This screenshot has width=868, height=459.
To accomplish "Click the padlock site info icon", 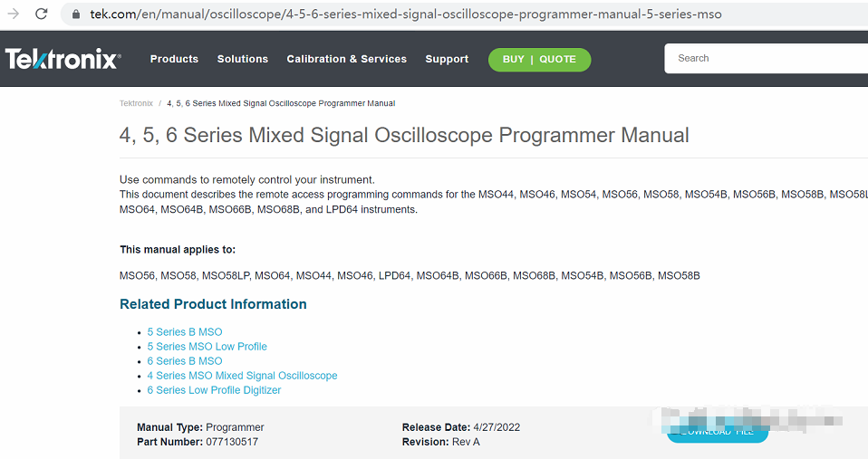I will (x=75, y=14).
